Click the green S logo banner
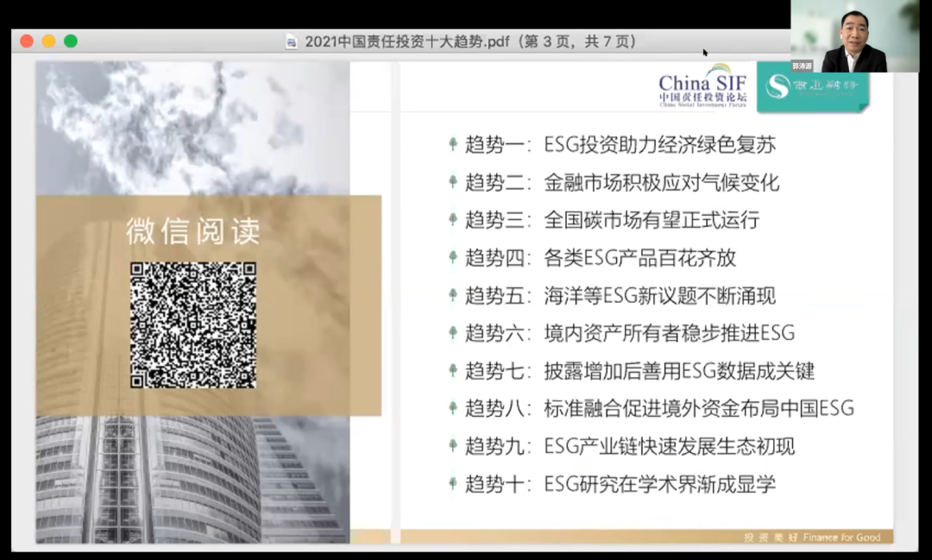The image size is (932, 560). point(812,87)
